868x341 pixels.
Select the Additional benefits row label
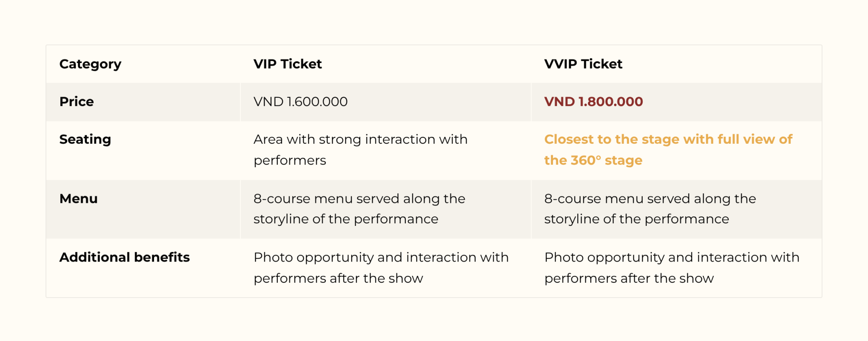[125, 258]
